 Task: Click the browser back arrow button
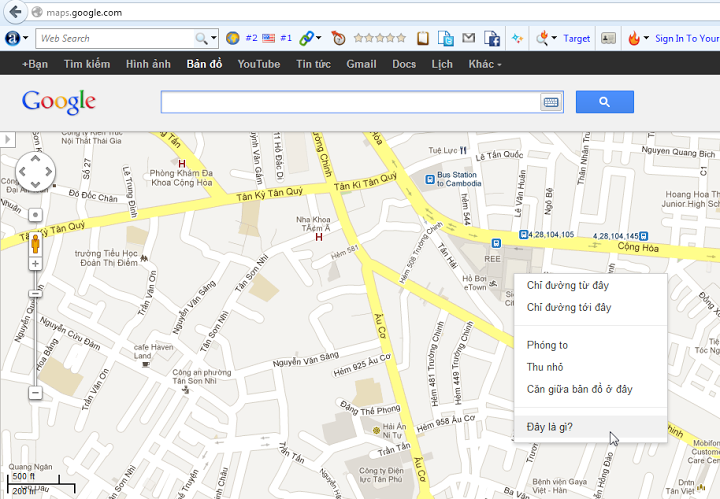(15, 12)
